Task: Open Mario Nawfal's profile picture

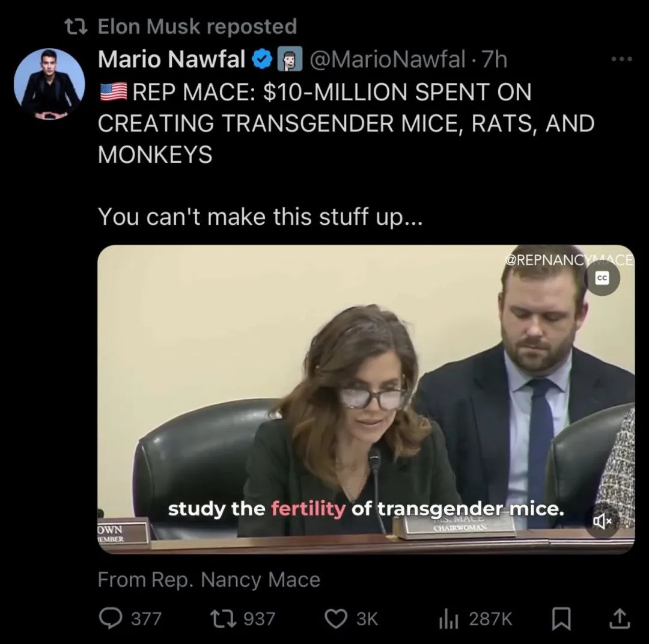Action: click(49, 85)
